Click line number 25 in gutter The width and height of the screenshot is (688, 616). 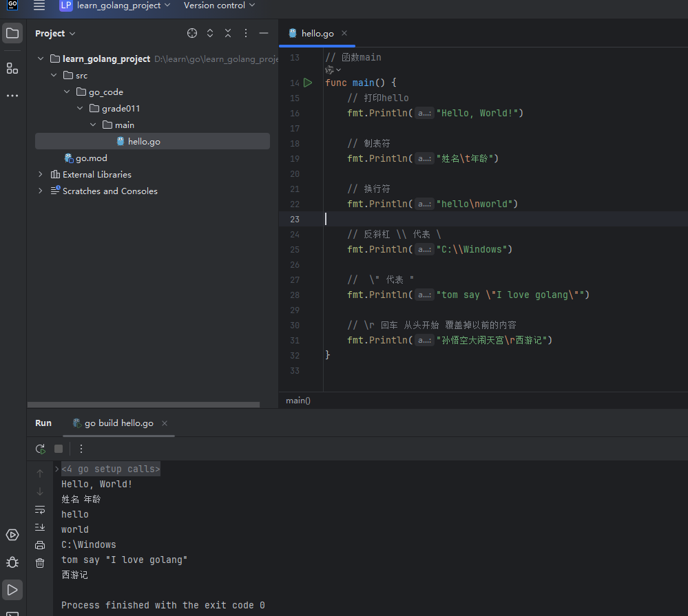coord(295,249)
